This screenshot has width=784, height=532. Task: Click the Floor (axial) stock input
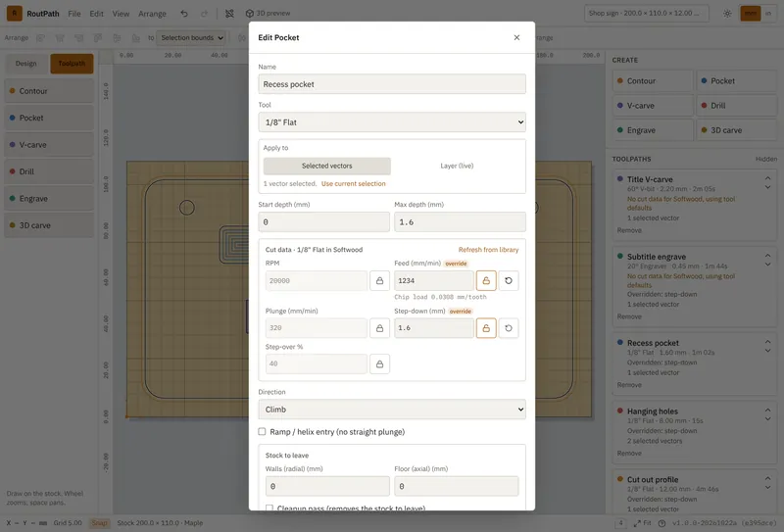coord(457,486)
